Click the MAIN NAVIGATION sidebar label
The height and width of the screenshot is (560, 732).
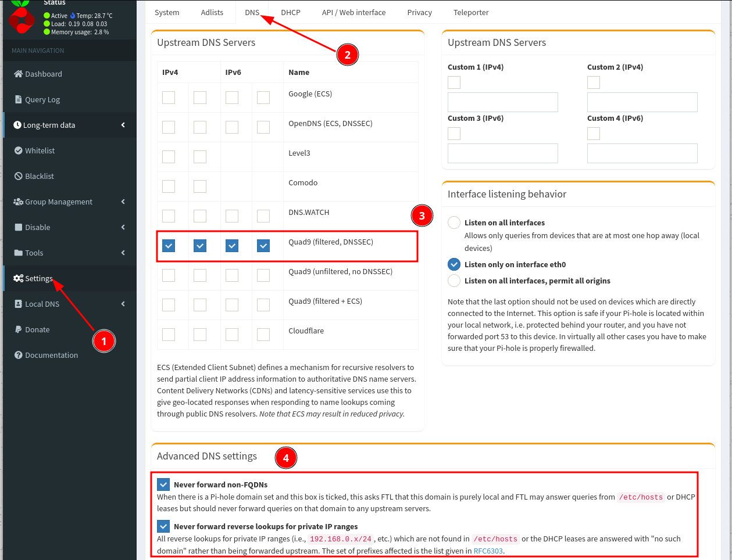[x=38, y=51]
